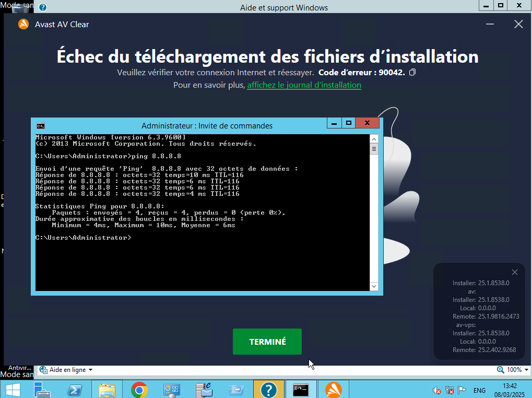The image size is (532, 398).
Task: Open the 100% zoom level dropdown
Action: [x=512, y=369]
